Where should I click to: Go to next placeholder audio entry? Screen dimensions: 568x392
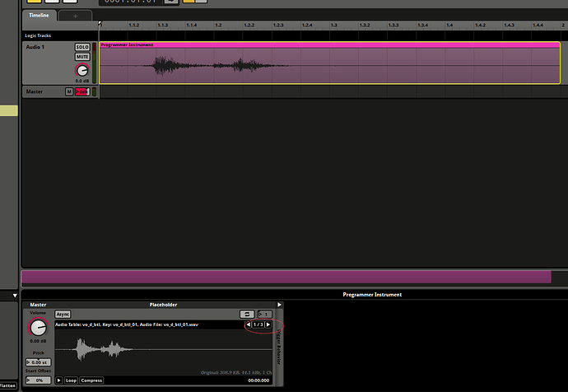(268, 324)
